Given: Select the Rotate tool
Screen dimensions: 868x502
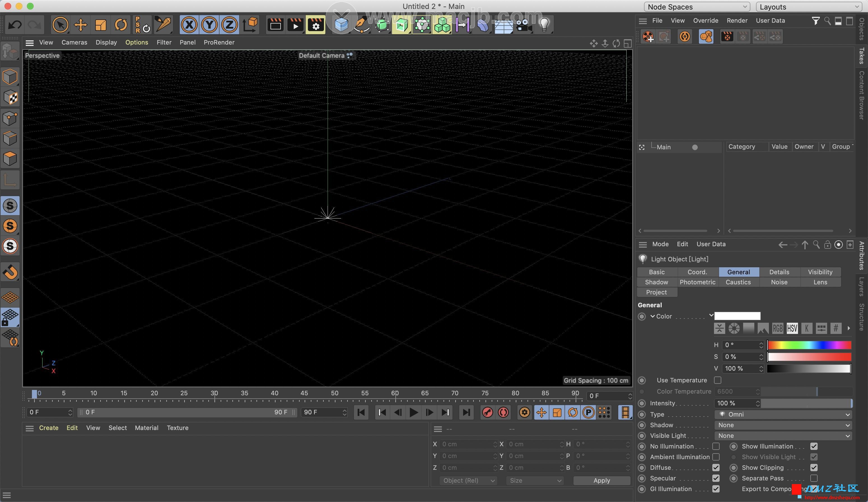Looking at the screenshot, I should (121, 25).
